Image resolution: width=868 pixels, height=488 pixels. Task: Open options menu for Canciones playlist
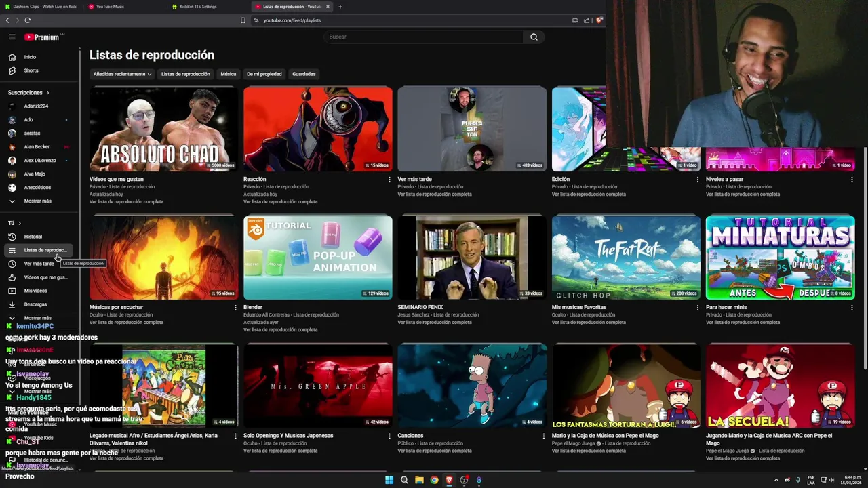pos(543,436)
